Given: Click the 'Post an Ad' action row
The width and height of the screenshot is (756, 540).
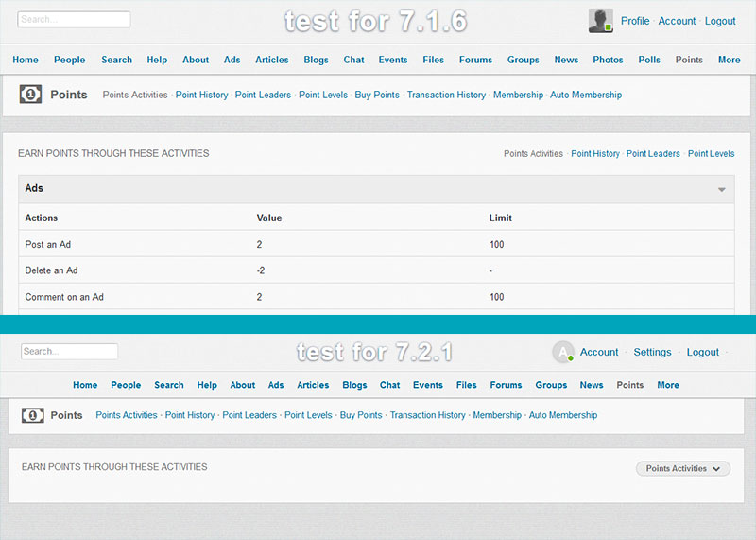Looking at the screenshot, I should coord(376,244).
